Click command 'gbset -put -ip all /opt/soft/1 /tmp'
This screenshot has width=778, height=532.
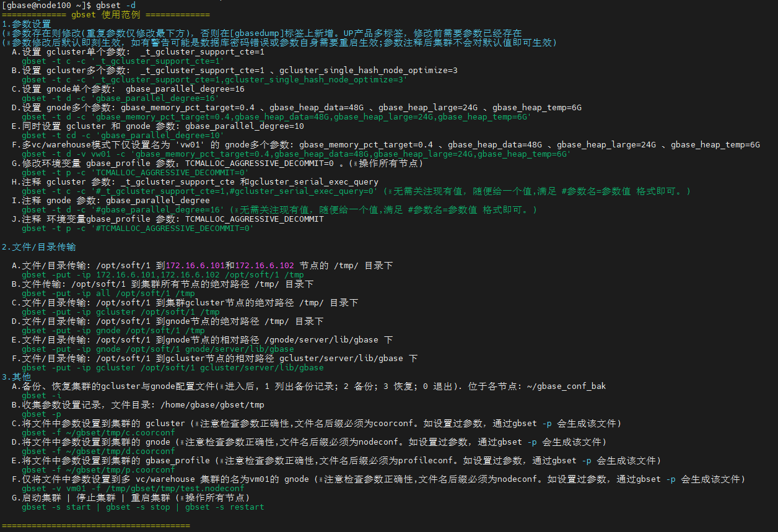(x=108, y=293)
